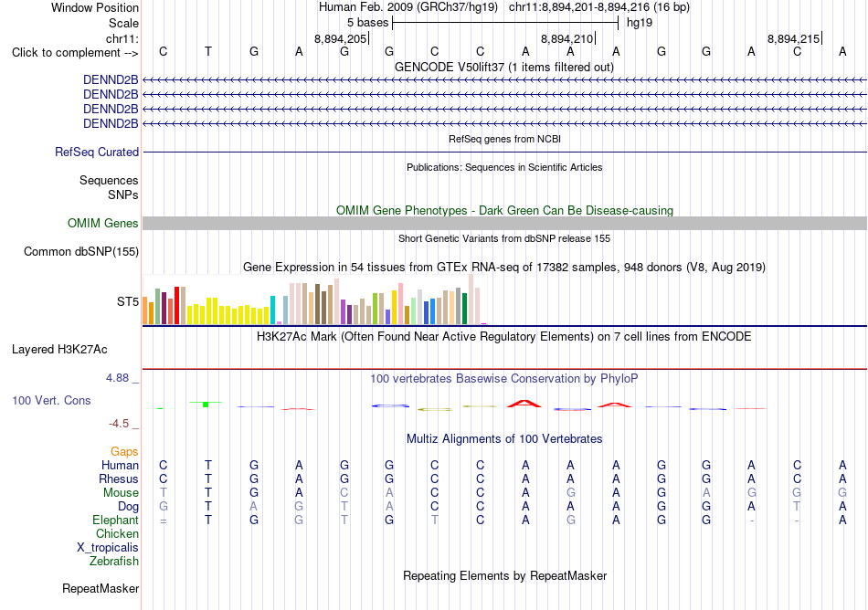Click the Short Genetic Variants from dbSNP title

tap(504, 239)
